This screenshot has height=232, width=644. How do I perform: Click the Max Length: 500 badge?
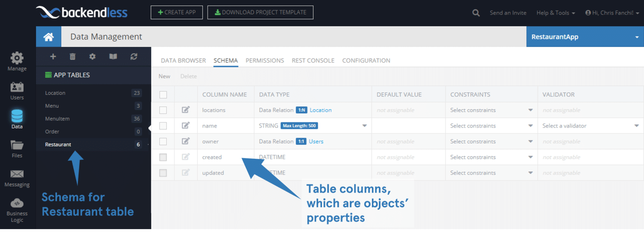point(299,126)
